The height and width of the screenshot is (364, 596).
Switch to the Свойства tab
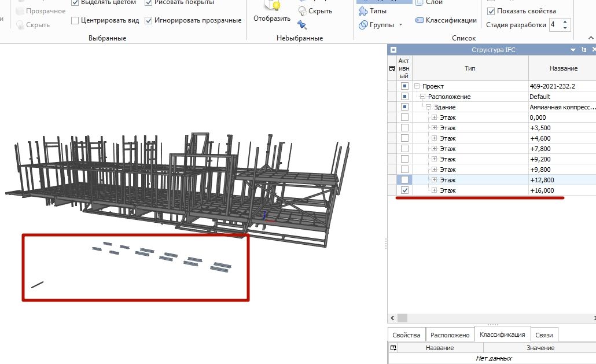[406, 334]
